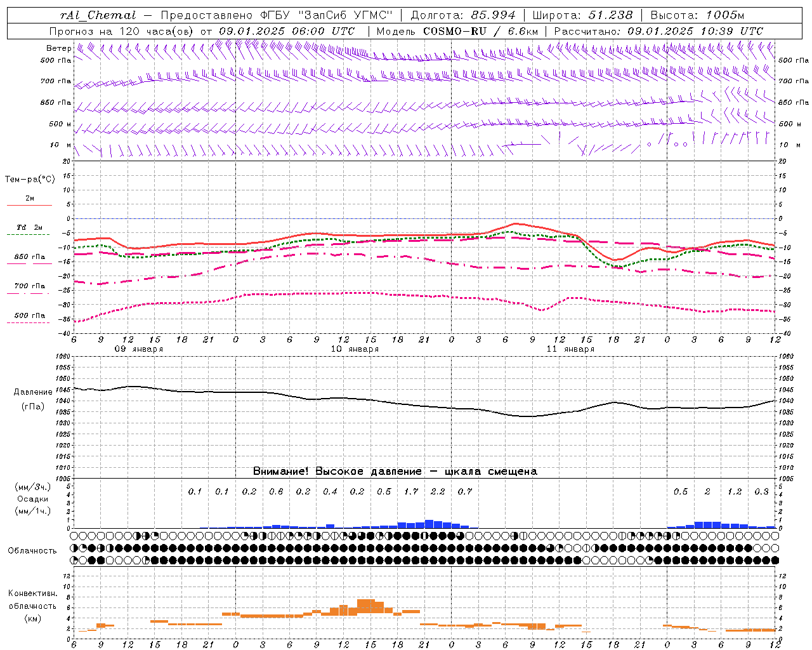812x650 pixels.
Task: Click the 'Высота: 1005м' elevation value
Action: (697, 15)
